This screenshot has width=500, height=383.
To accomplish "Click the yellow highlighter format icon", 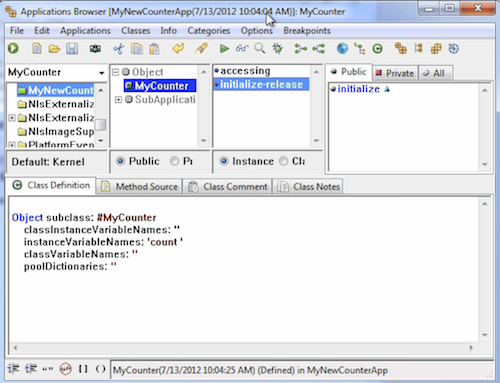I will tap(201, 49).
